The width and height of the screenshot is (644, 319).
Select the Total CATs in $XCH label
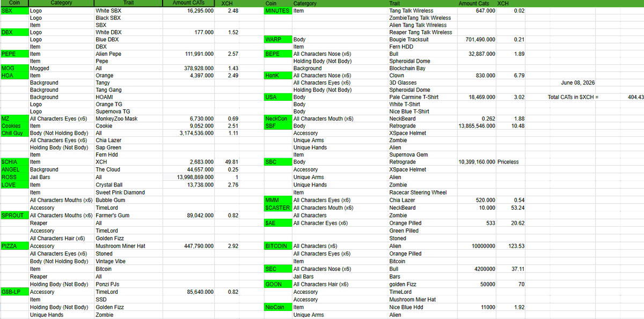coord(573,97)
